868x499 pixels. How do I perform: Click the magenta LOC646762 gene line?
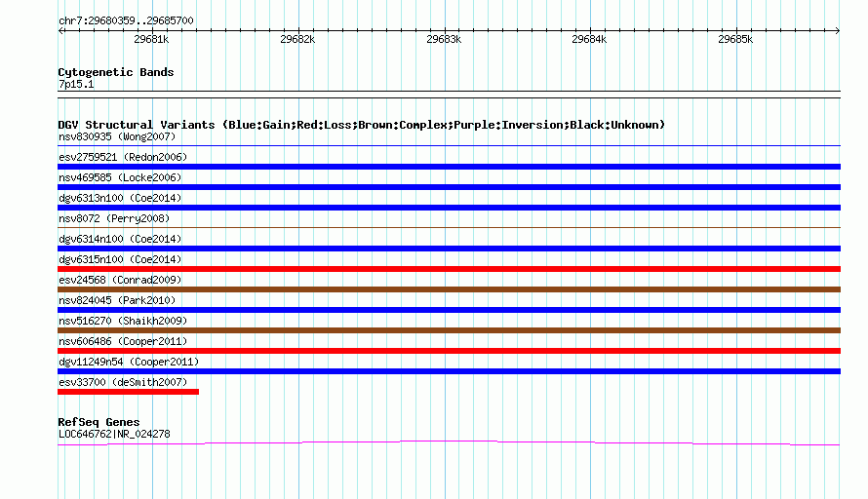pos(449,442)
